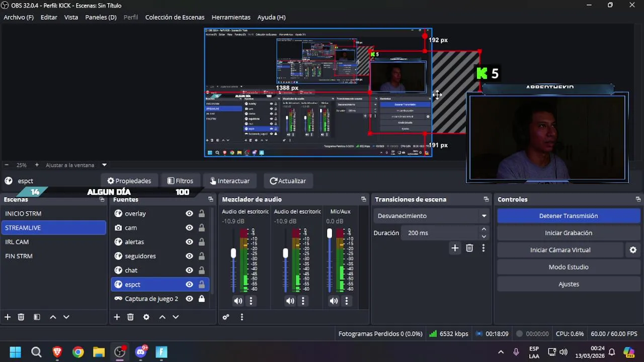Mute first Audio del escritorio channel
Viewport: 644px width, 362px height.
238,301
